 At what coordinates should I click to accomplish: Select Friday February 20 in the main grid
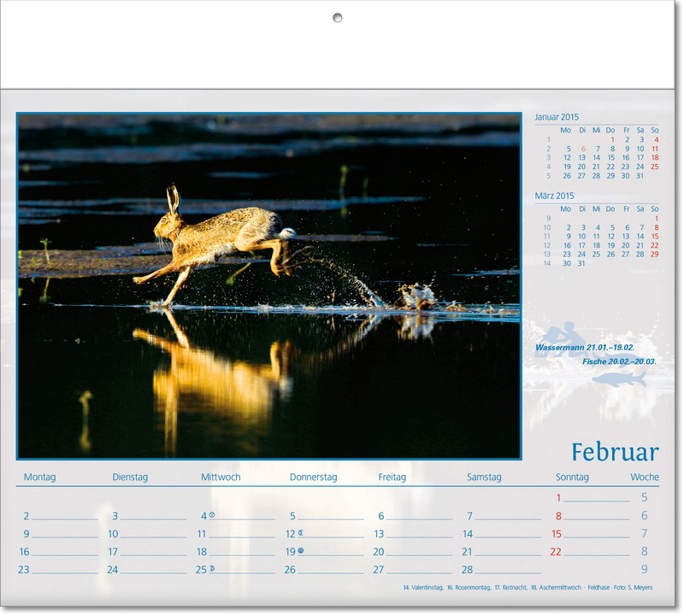click(x=378, y=552)
